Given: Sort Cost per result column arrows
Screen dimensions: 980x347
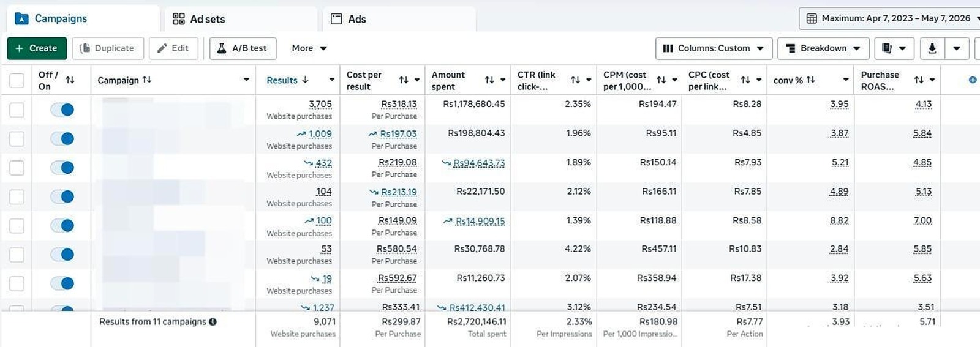Looking at the screenshot, I should tap(404, 80).
